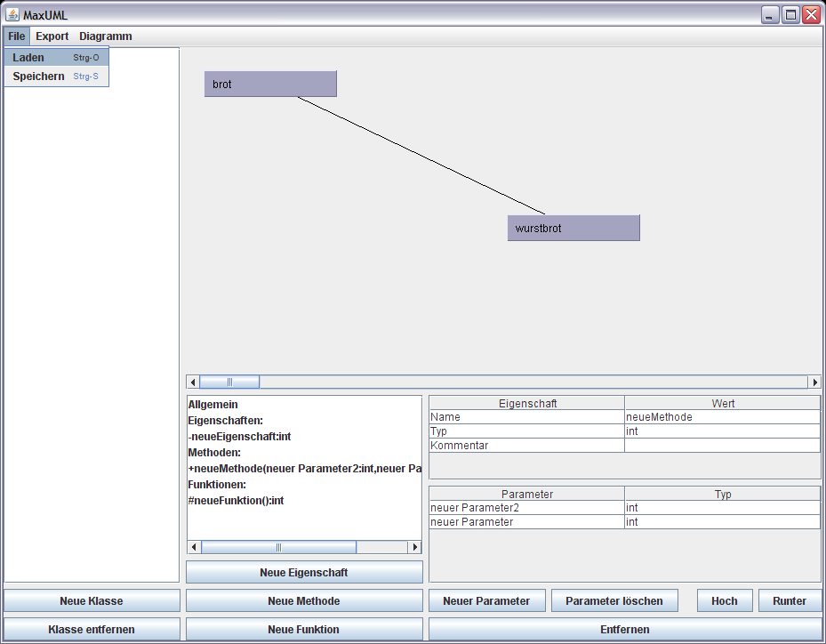Select the wurstbrot class box

point(573,229)
